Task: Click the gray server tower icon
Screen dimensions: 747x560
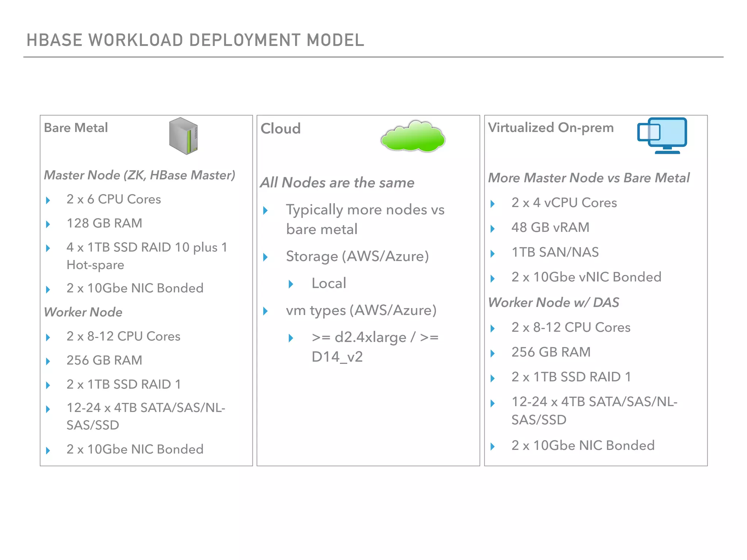Action: (x=183, y=136)
